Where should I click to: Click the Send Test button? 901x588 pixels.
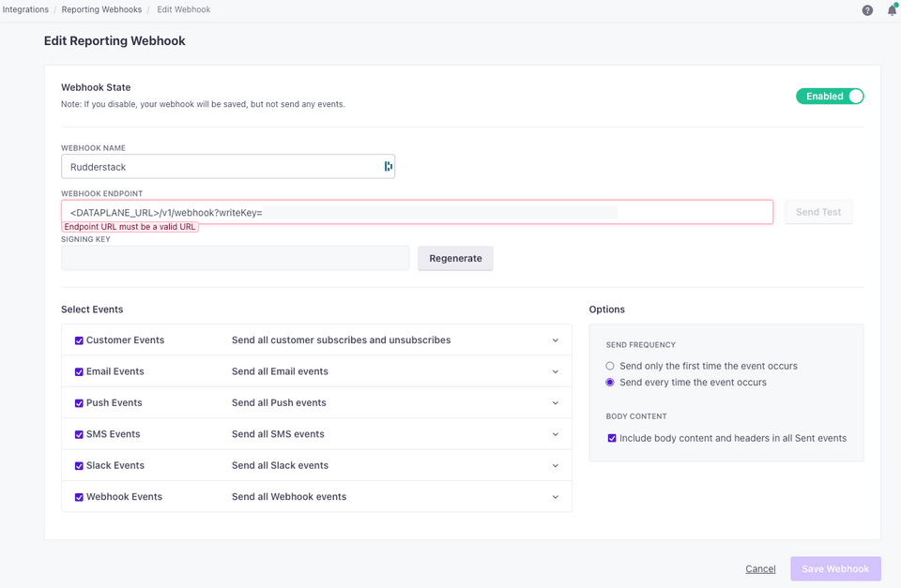[817, 211]
